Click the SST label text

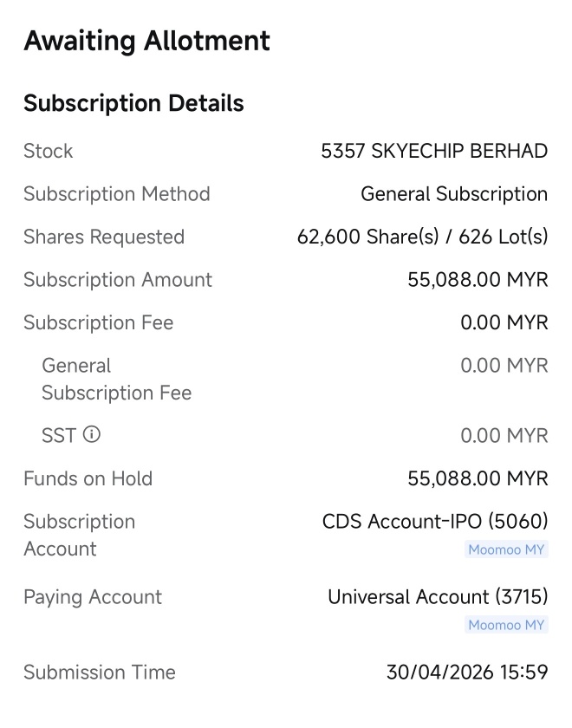coord(59,435)
